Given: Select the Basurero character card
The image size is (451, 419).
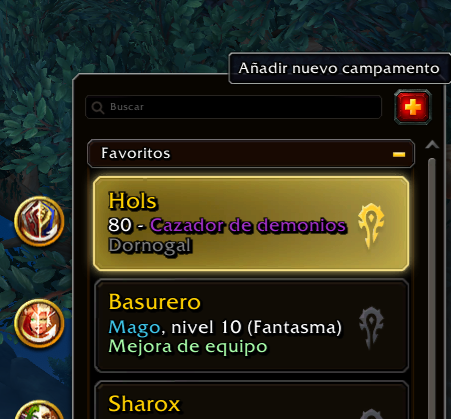Looking at the screenshot, I should pyautogui.click(x=252, y=326).
